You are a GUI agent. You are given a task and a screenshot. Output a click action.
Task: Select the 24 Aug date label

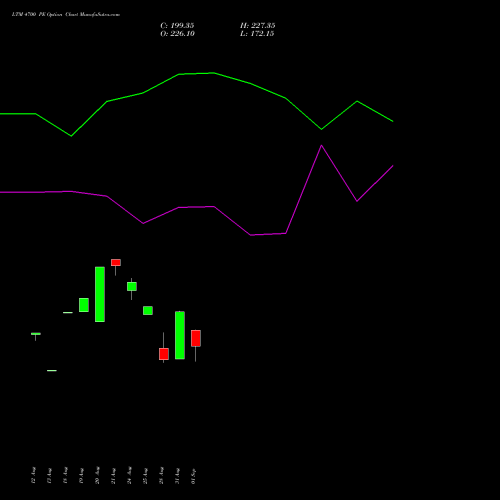[129, 475]
